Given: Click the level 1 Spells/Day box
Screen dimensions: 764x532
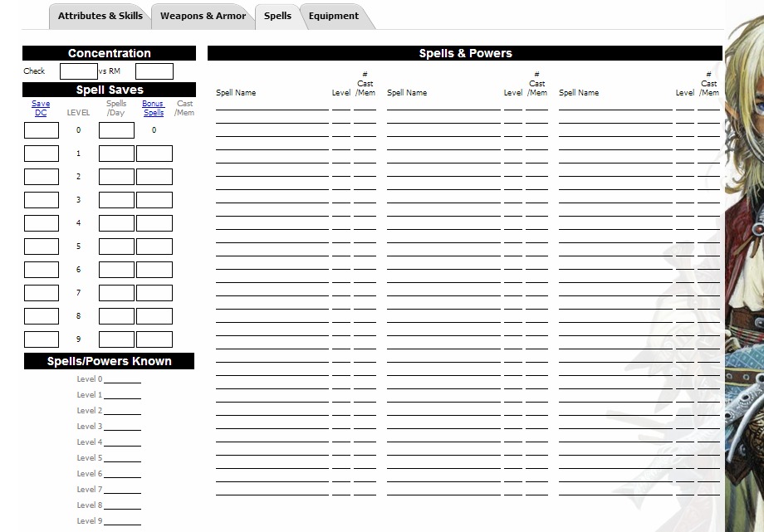Looking at the screenshot, I should point(116,154).
